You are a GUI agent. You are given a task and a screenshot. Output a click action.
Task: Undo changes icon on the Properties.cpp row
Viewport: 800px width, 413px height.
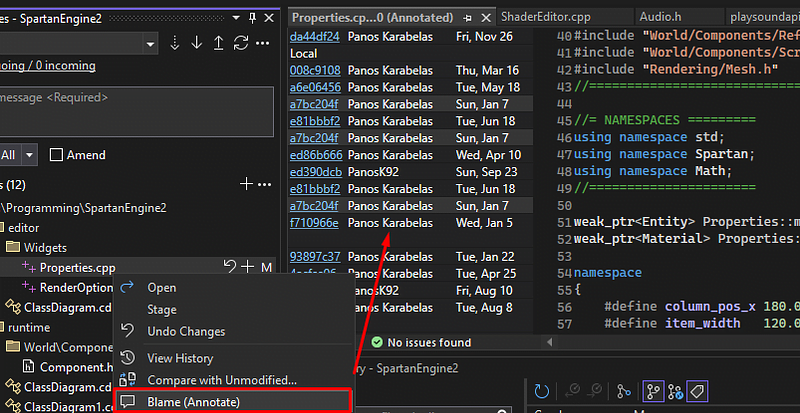(230, 266)
